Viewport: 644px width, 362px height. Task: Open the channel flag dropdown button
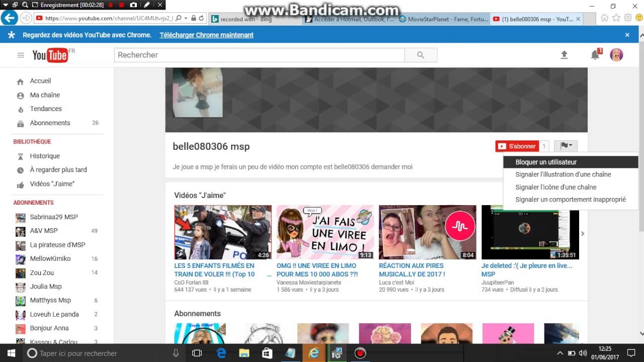coord(566,146)
